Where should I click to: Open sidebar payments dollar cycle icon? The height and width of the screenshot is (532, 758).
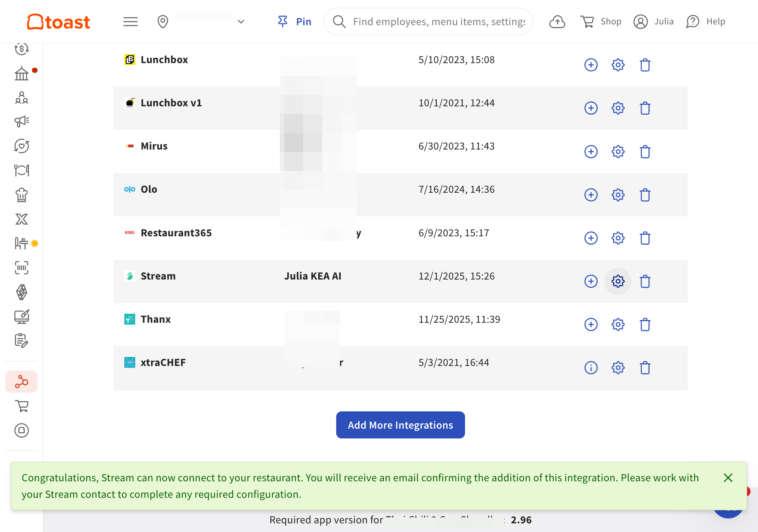[22, 49]
